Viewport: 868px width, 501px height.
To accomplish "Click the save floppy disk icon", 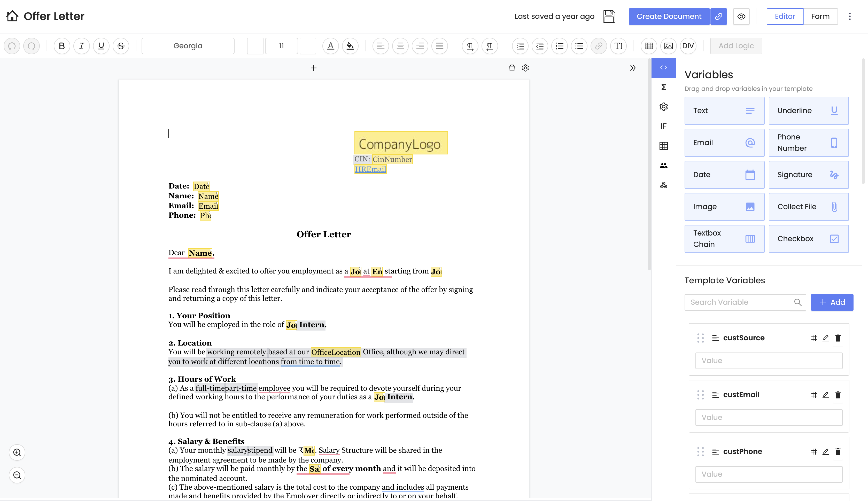I will coord(609,17).
